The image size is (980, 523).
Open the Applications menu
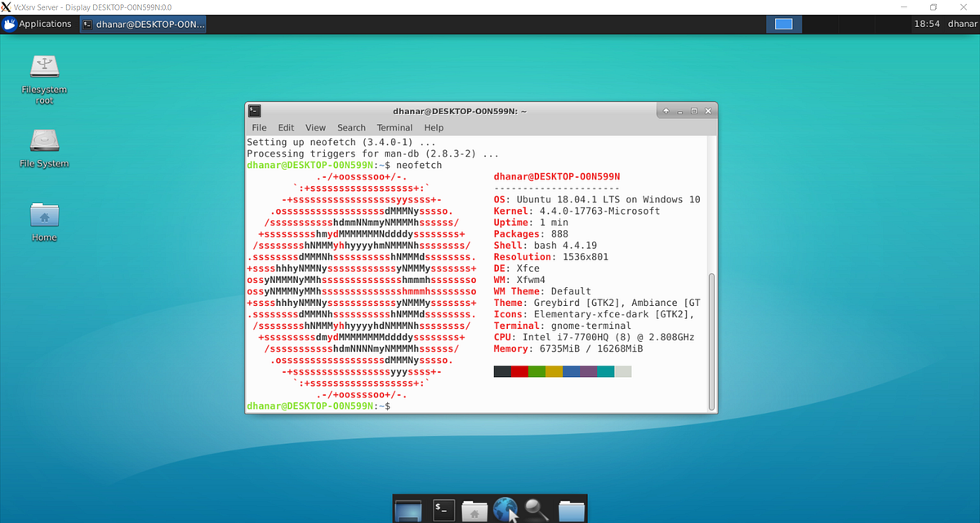(38, 24)
